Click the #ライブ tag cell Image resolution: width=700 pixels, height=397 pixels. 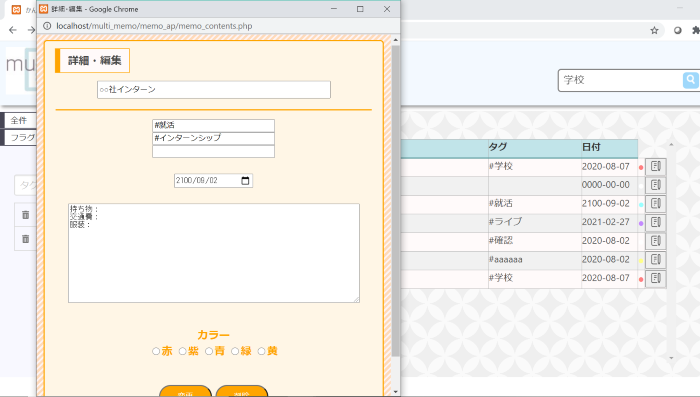[534, 222]
